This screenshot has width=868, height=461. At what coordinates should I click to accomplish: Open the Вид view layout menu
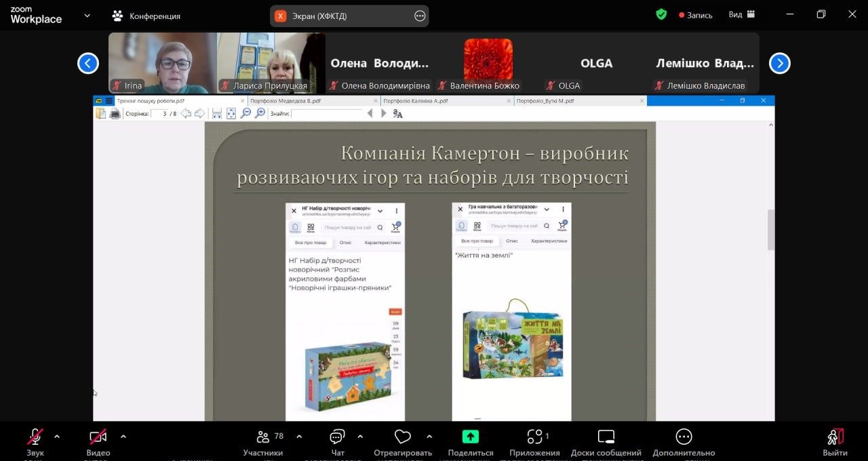pos(741,14)
